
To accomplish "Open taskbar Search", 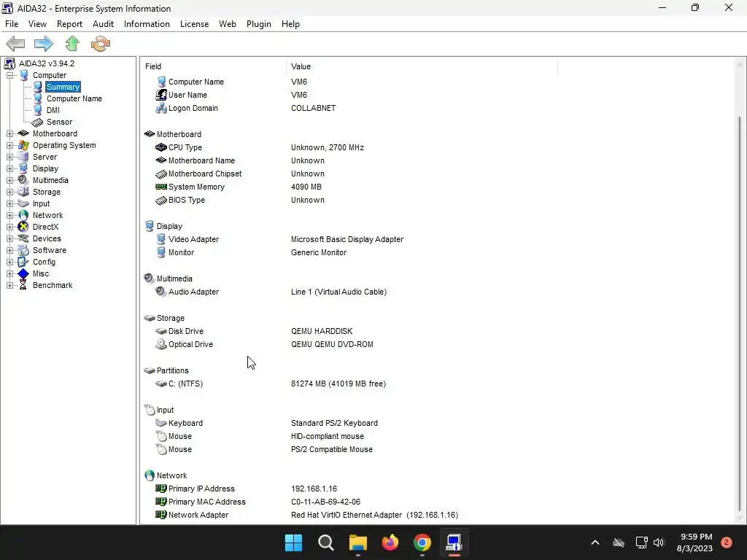I will [x=326, y=542].
